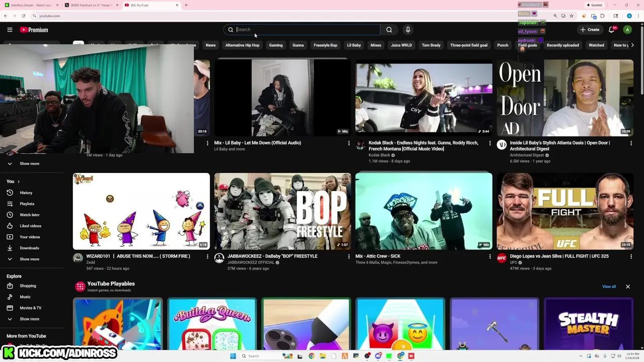Expand Show more under Explore section
The width and height of the screenshot is (644, 362).
point(29,319)
